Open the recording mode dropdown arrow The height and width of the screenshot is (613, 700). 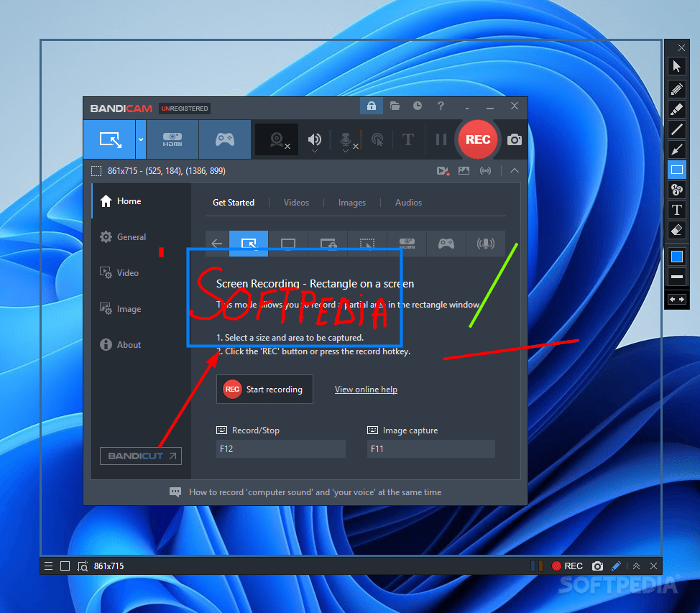point(141,139)
